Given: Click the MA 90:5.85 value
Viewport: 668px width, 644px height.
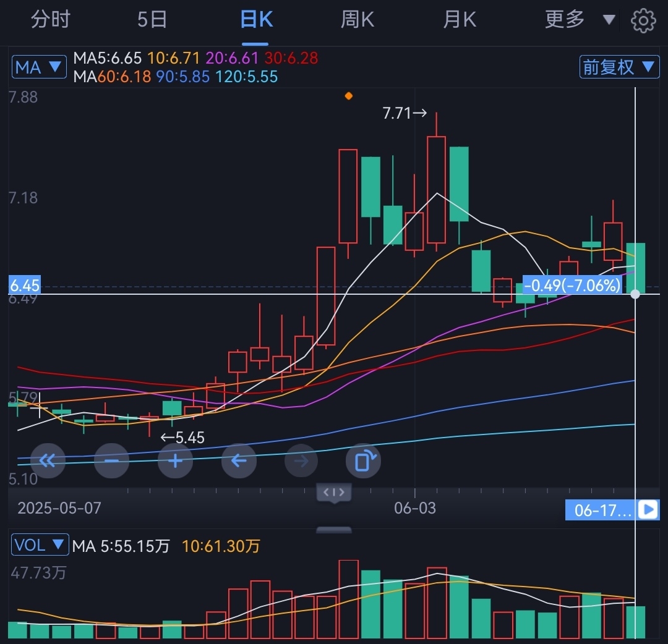Looking at the screenshot, I should (x=182, y=77).
